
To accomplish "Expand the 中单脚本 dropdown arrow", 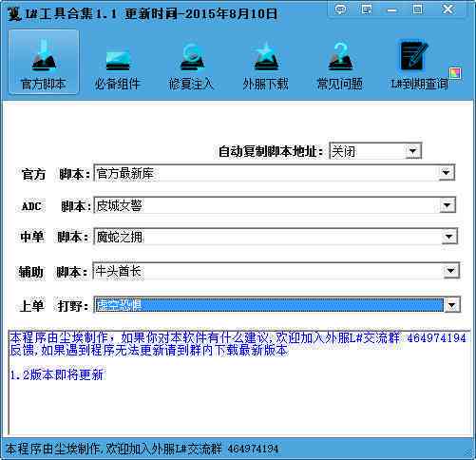I will [449, 237].
